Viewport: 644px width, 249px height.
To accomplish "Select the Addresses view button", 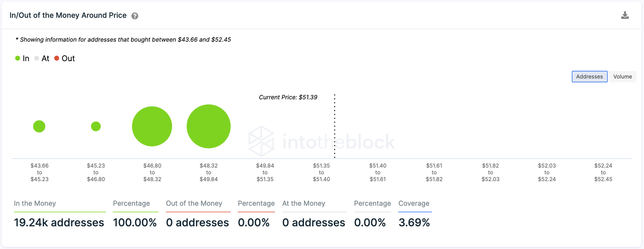I will [589, 77].
